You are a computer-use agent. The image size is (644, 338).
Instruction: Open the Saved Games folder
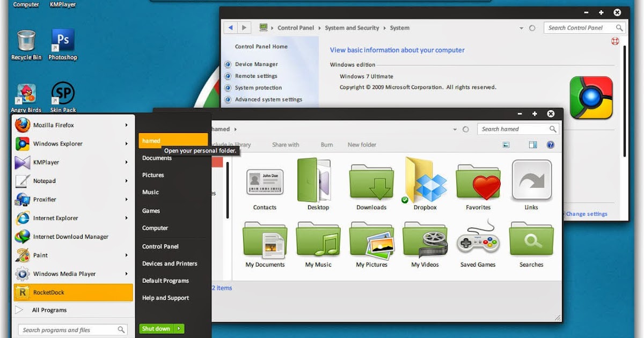pos(478,244)
